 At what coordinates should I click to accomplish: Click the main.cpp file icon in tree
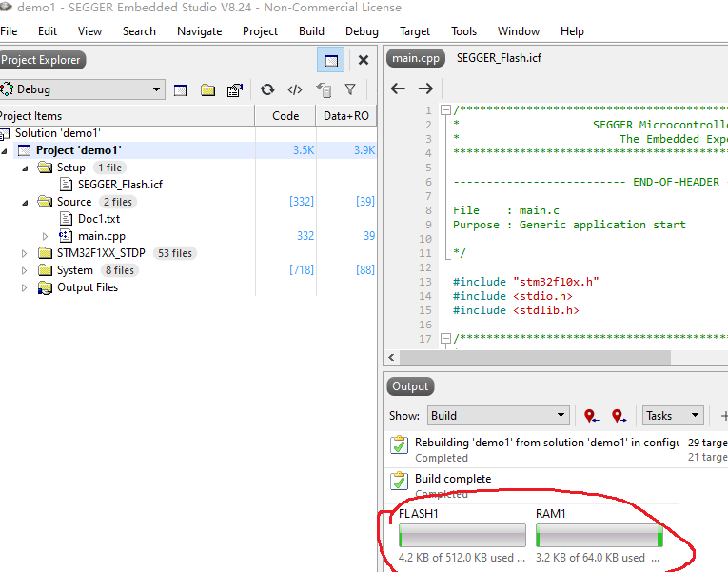click(66, 236)
